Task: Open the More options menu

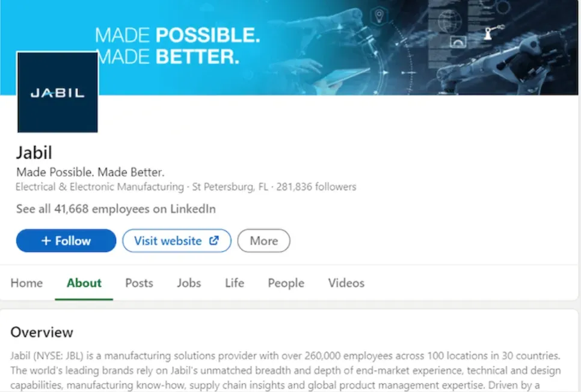Action: click(264, 241)
